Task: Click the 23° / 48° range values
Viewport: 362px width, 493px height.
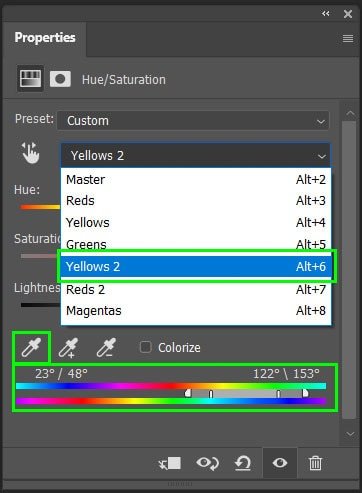Action: (x=61, y=374)
